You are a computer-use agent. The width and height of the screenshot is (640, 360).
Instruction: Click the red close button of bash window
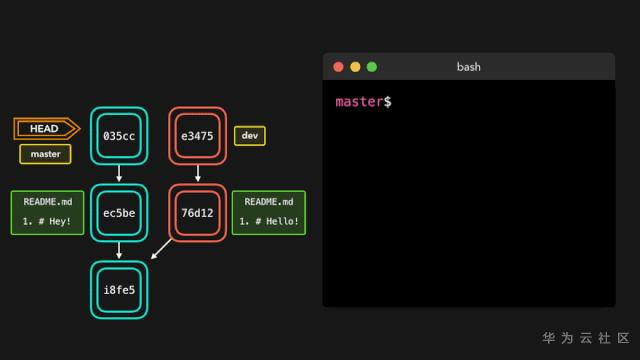coord(338,67)
